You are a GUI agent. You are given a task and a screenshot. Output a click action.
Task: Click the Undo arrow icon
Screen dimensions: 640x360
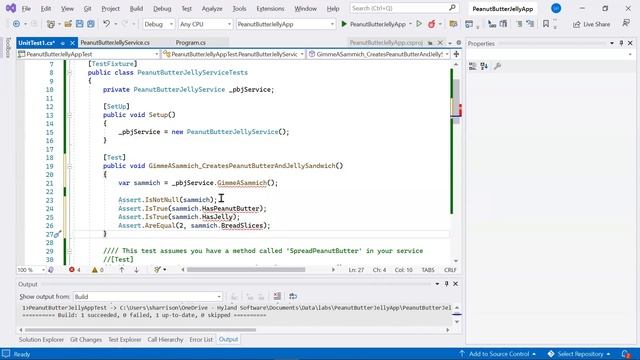pyautogui.click(x=107, y=24)
